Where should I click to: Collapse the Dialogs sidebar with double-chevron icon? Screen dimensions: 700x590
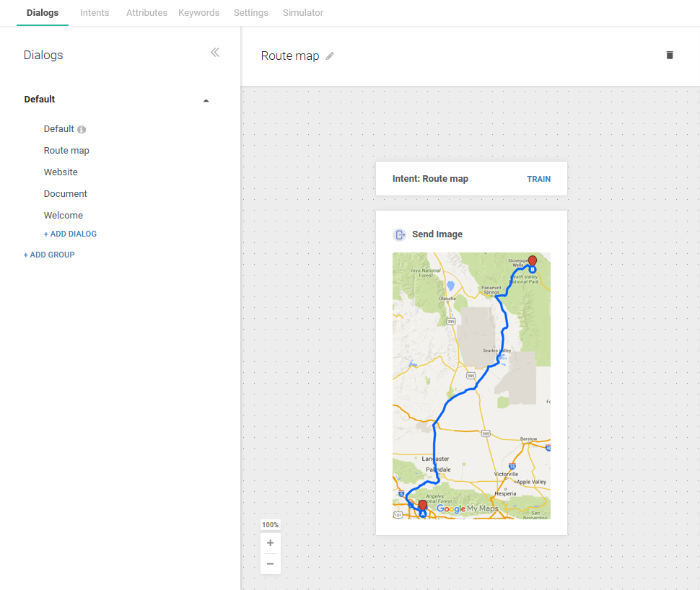pos(215,53)
